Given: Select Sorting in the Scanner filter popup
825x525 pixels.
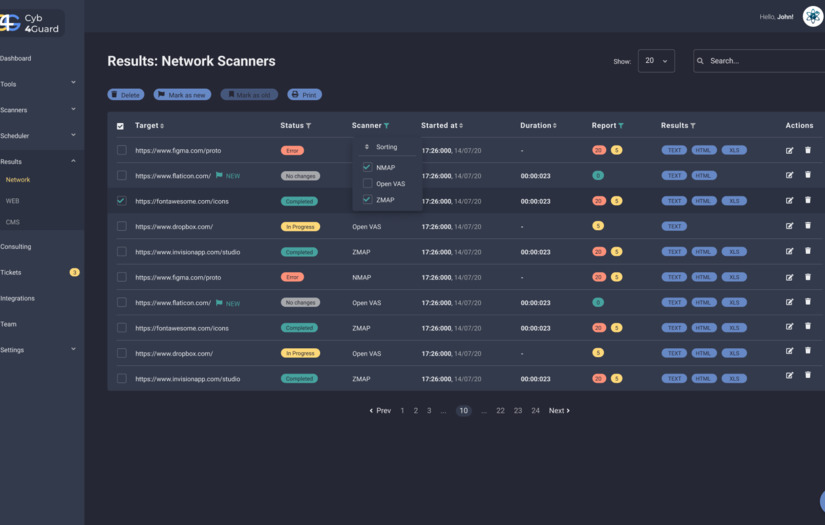Looking at the screenshot, I should [x=387, y=147].
